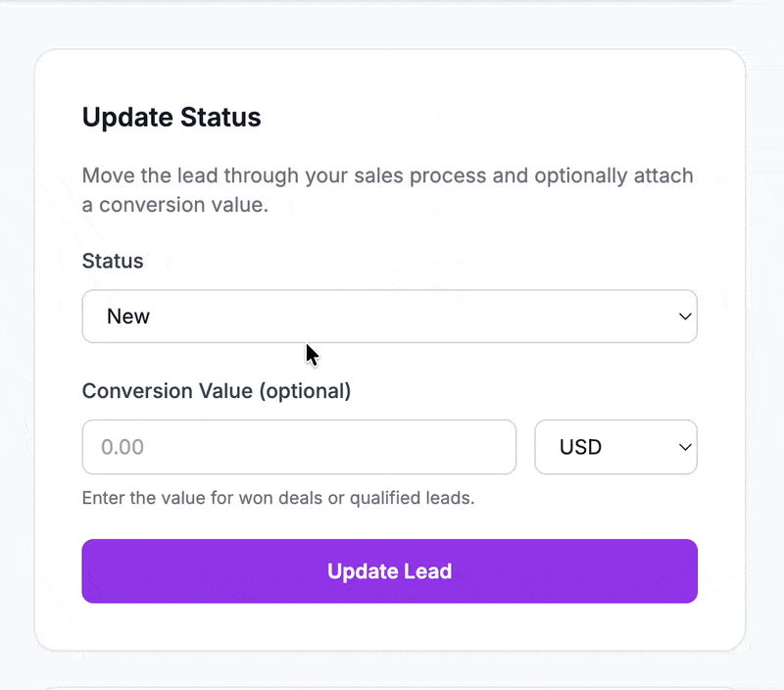Open the currency dropdown set to USD
The image size is (784, 690).
615,447
